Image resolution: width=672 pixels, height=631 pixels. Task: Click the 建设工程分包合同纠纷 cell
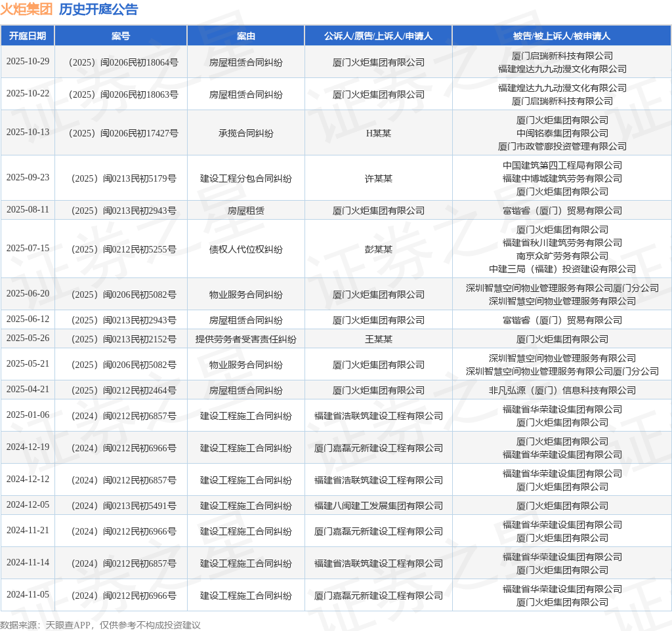245,178
